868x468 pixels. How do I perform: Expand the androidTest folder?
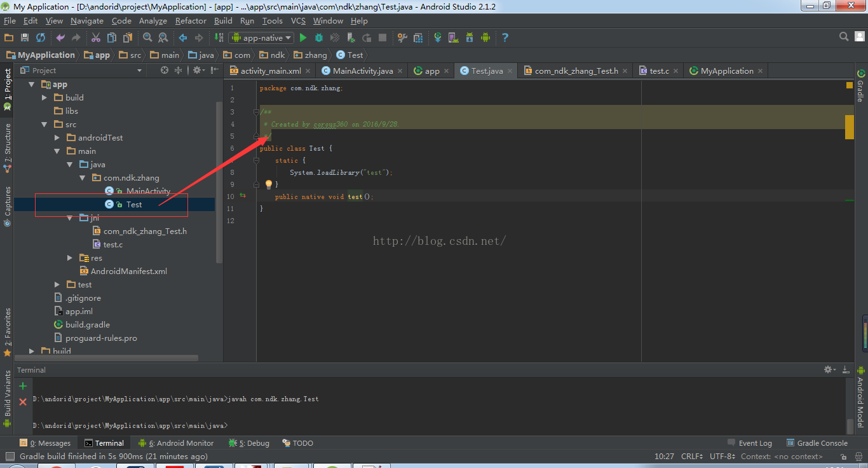(57, 138)
